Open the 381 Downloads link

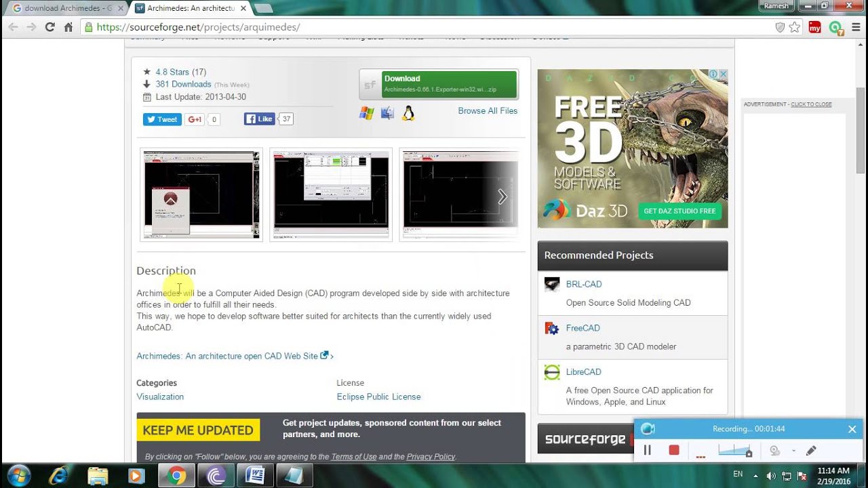click(183, 84)
